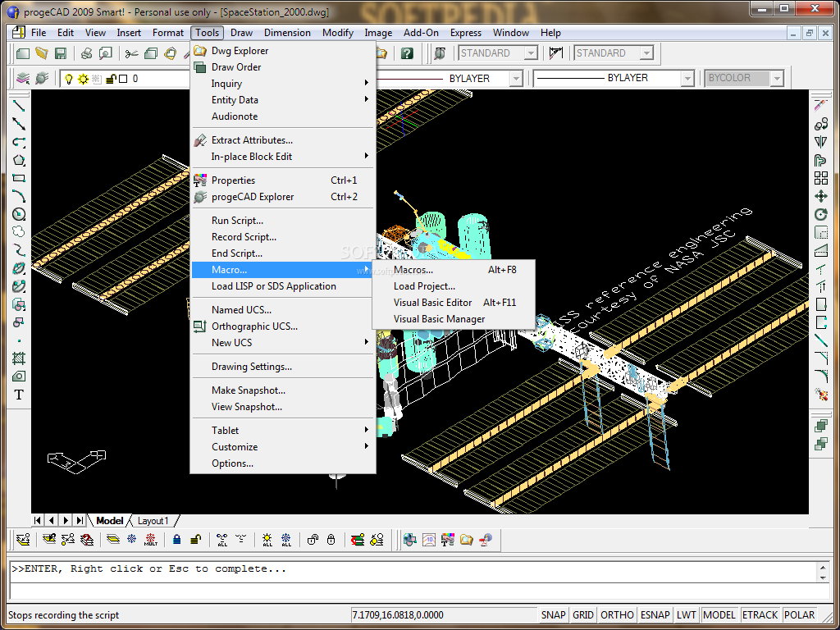Select Load Project... in submenu
The height and width of the screenshot is (630, 840).
coord(453,286)
